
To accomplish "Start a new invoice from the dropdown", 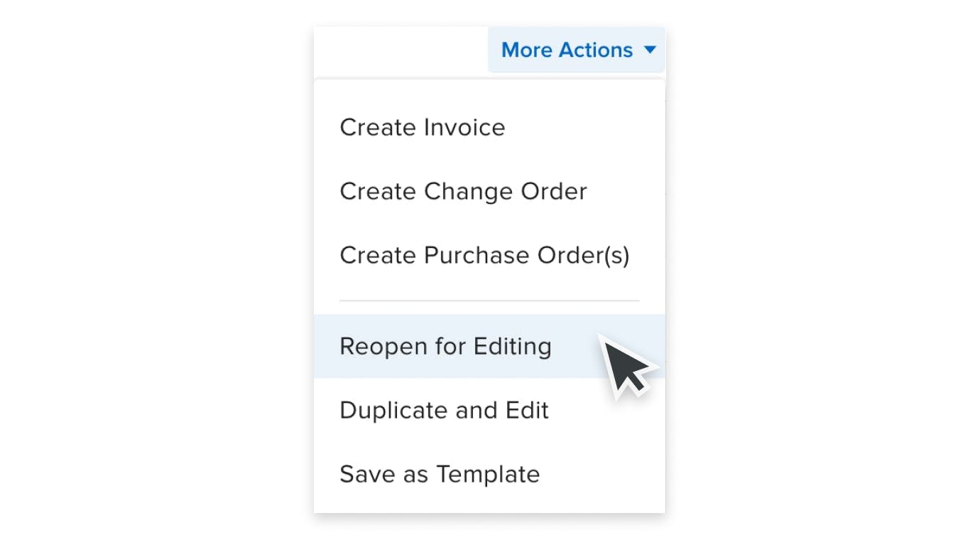I will tap(423, 127).
